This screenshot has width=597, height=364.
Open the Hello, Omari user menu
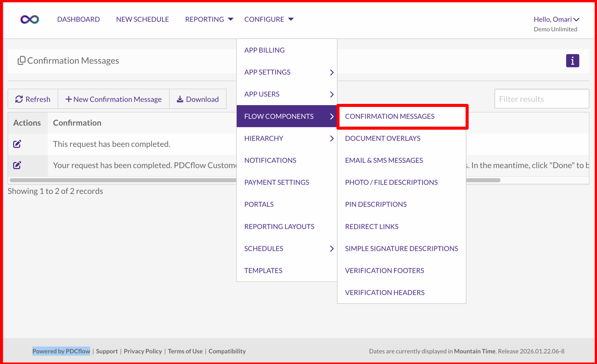pyautogui.click(x=556, y=19)
